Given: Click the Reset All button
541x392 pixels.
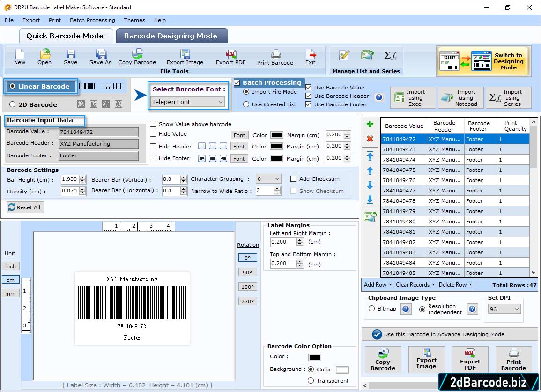Looking at the screenshot, I should click(x=25, y=207).
